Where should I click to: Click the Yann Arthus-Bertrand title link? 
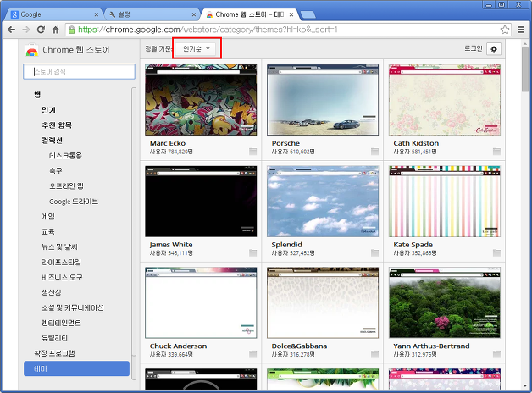(431, 346)
